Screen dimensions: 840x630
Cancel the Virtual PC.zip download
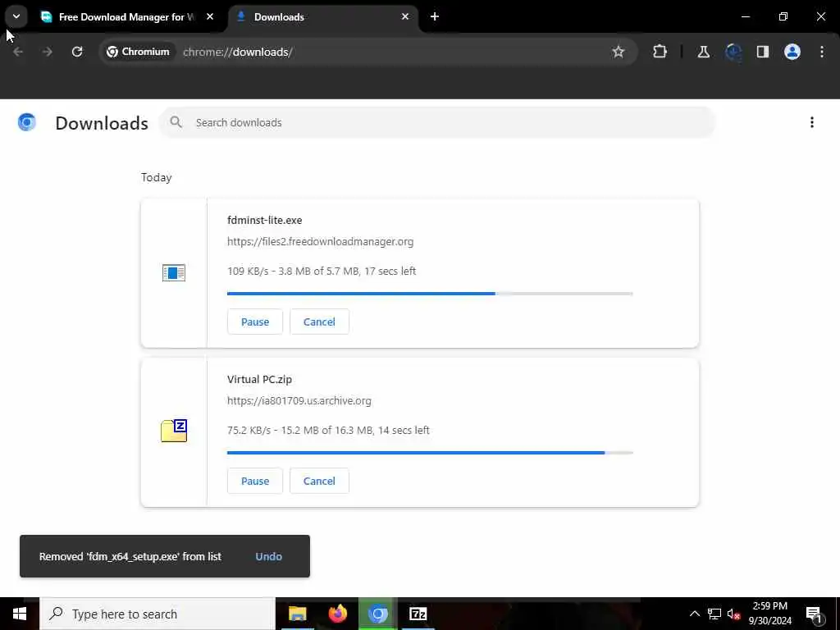(x=319, y=481)
